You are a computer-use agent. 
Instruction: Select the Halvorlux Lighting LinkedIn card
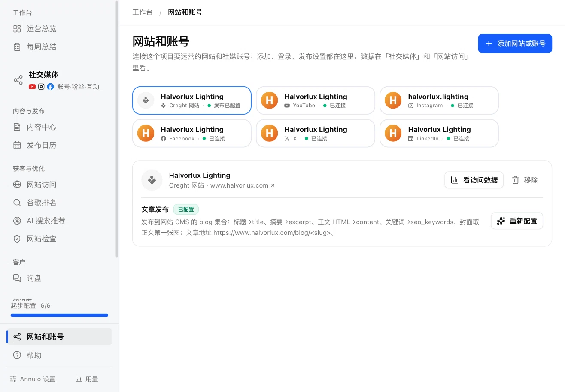(439, 133)
